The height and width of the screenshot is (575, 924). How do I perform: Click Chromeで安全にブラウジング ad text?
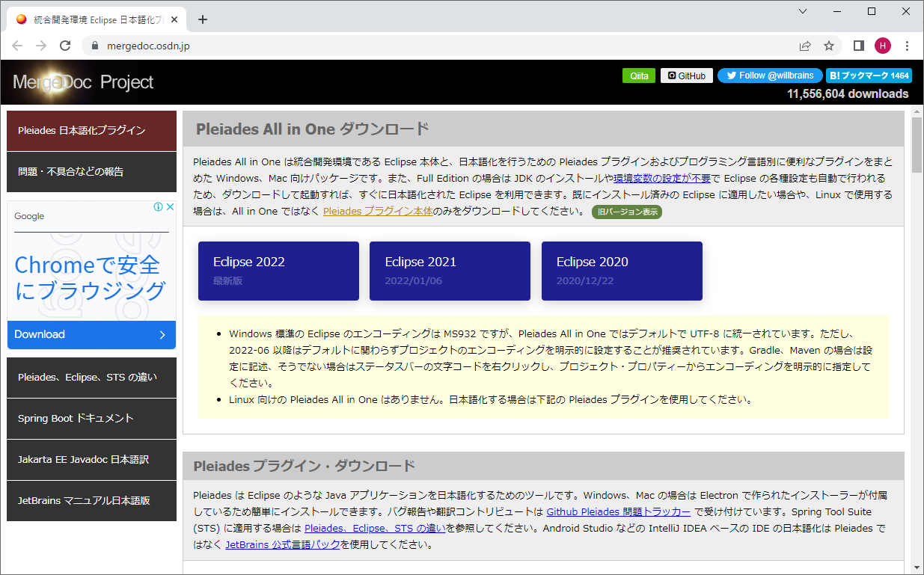tap(90, 277)
